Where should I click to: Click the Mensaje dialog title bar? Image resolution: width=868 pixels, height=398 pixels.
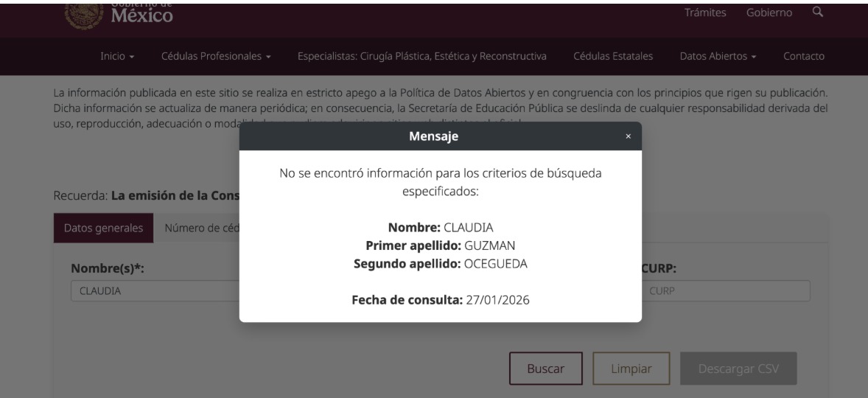click(x=440, y=136)
